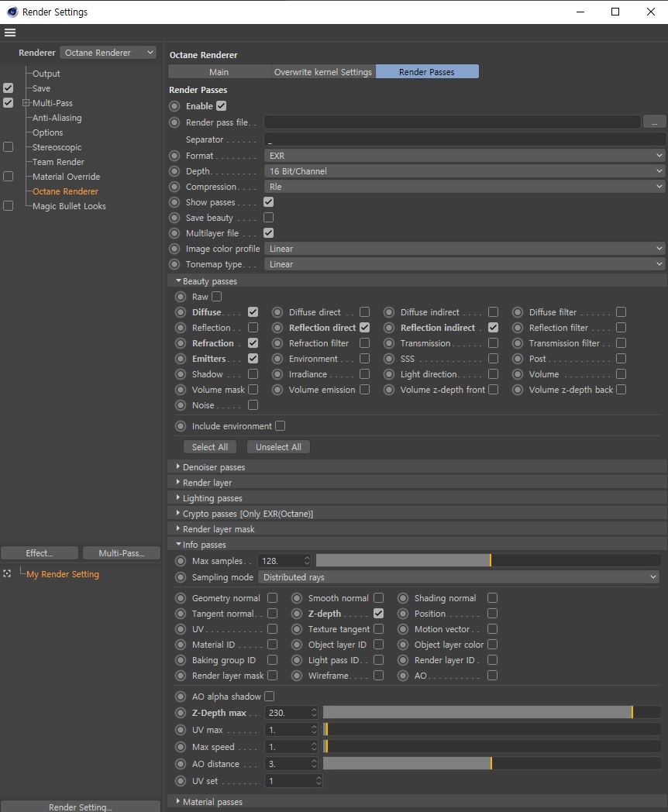The image size is (668, 812).
Task: Uncheck the Emitters pass checkbox
Action: 253,359
